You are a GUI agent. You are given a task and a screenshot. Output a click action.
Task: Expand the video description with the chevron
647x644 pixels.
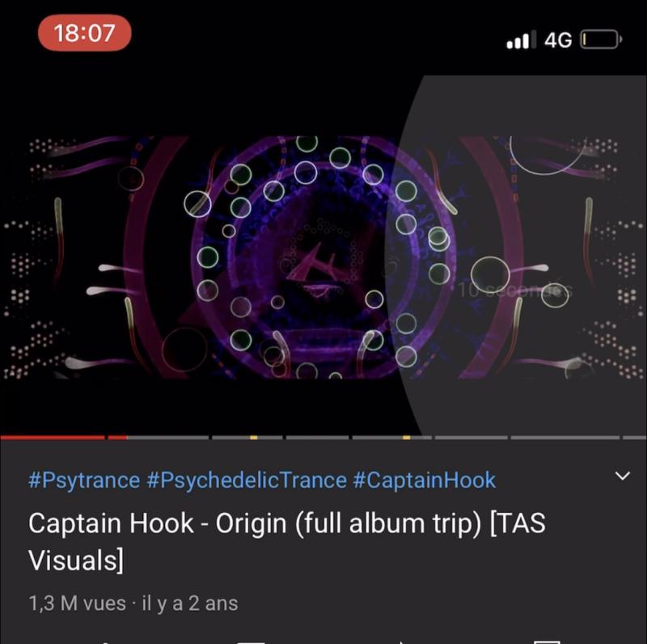pos(622,476)
